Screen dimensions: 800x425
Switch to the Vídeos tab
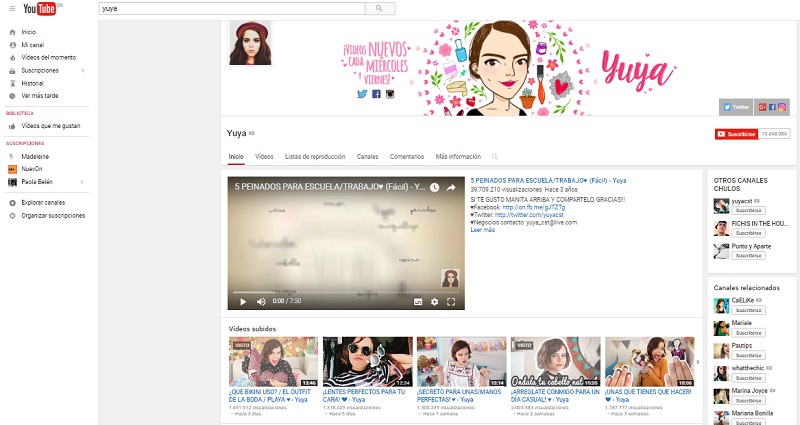(x=264, y=157)
